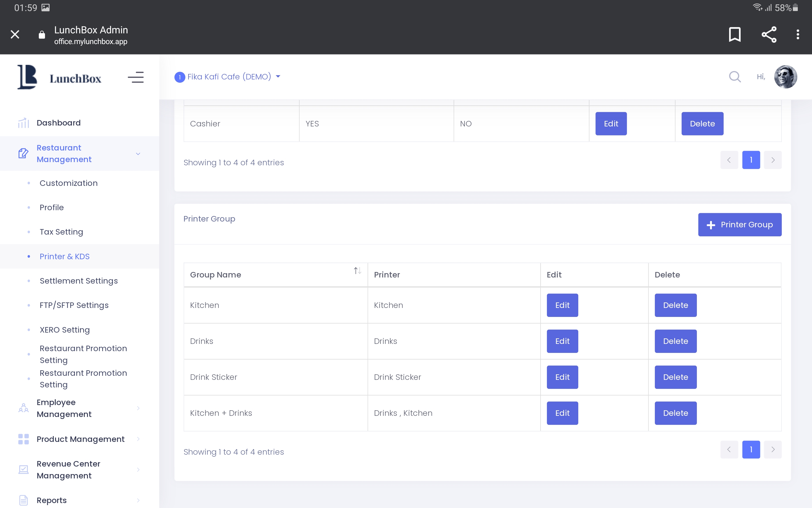Edit the Drink Sticker printer group
Screen dimensions: 812x508
[x=562, y=377]
